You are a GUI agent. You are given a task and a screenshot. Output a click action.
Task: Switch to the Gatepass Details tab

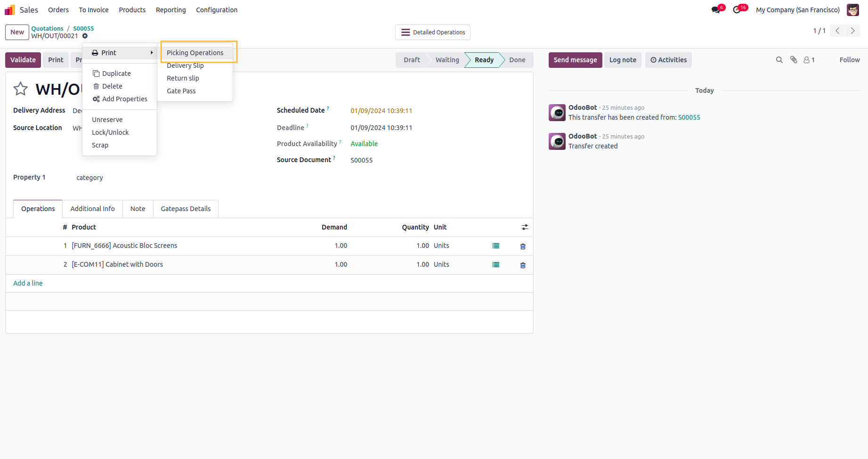(186, 209)
